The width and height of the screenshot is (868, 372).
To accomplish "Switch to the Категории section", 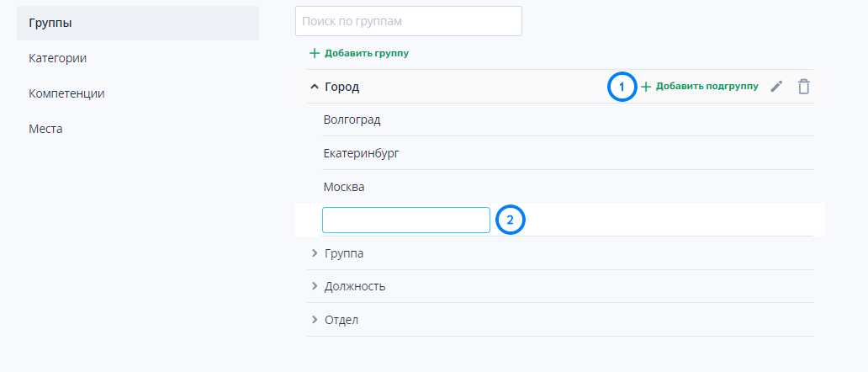I will point(57,58).
